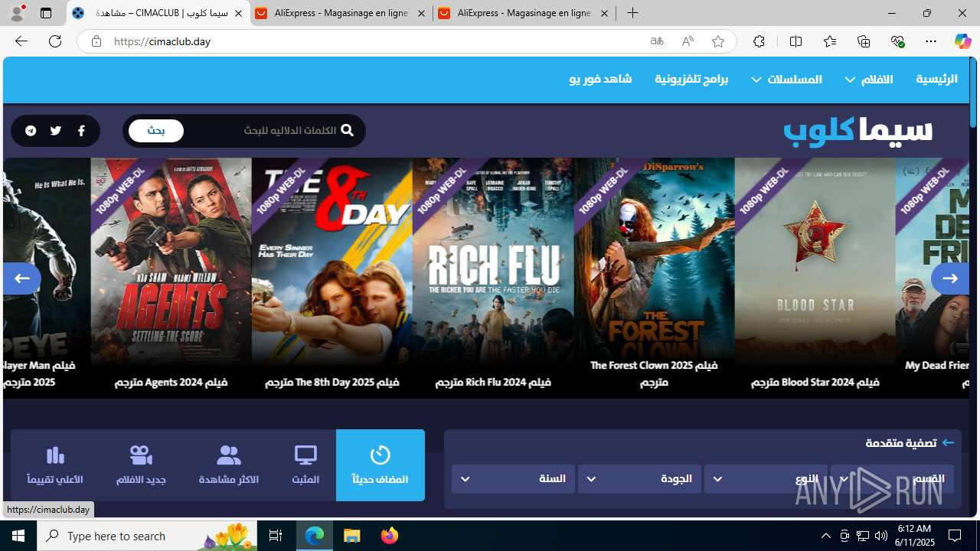Image resolution: width=980 pixels, height=551 pixels.
Task: Open the Twitter social icon
Action: (x=56, y=131)
